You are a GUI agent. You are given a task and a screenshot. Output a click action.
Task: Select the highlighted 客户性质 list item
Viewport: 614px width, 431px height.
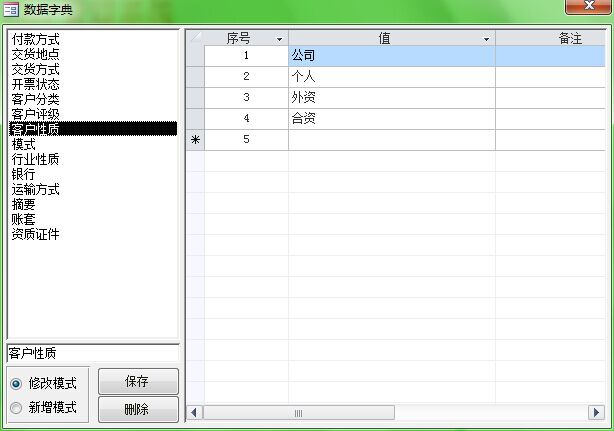(93, 129)
